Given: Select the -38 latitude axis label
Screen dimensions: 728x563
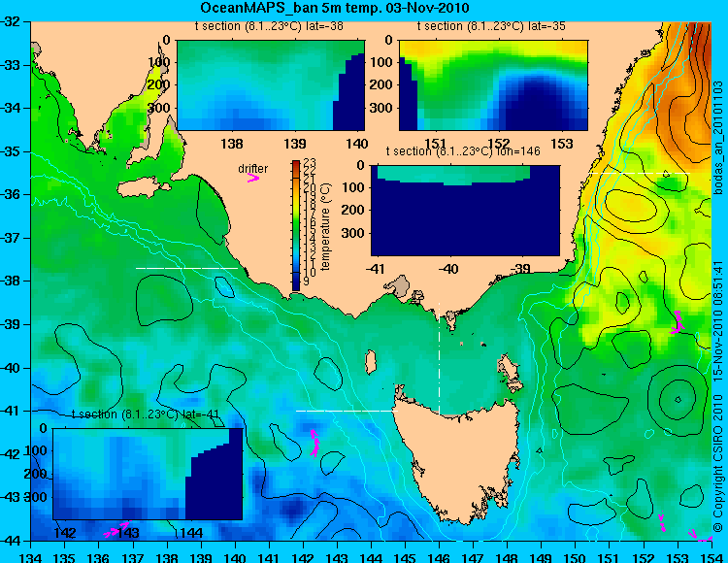Looking at the screenshot, I should coord(10,281).
